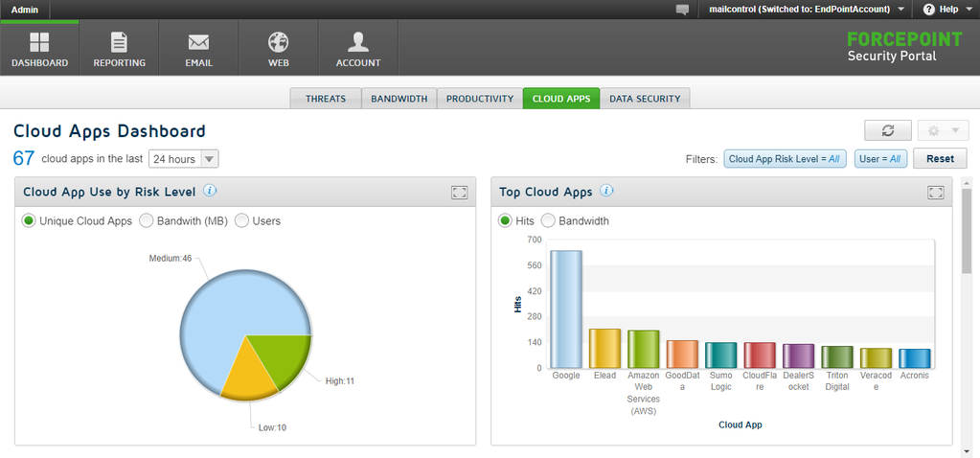Open the 24 hours time period dropdown
Image resolution: width=980 pixels, height=458 pixels.
[184, 159]
